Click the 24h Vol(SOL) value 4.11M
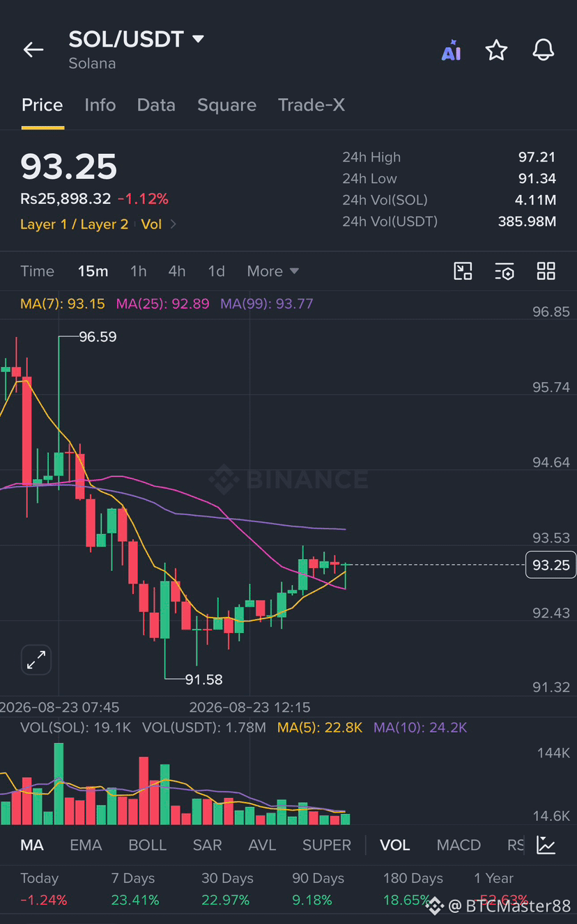 click(x=535, y=201)
